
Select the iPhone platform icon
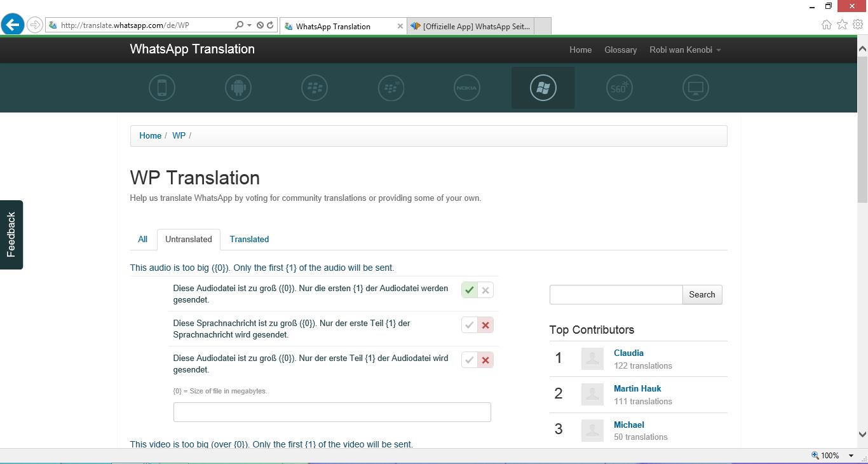[162, 88]
